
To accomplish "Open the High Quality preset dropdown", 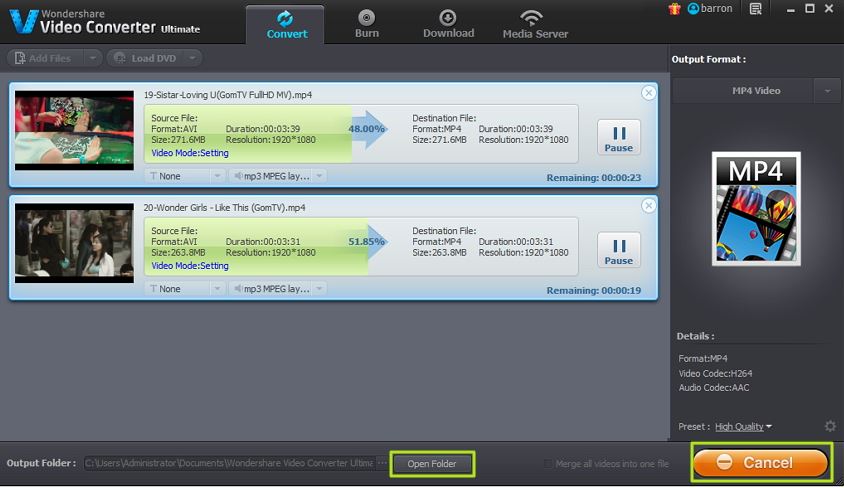I will pos(743,427).
